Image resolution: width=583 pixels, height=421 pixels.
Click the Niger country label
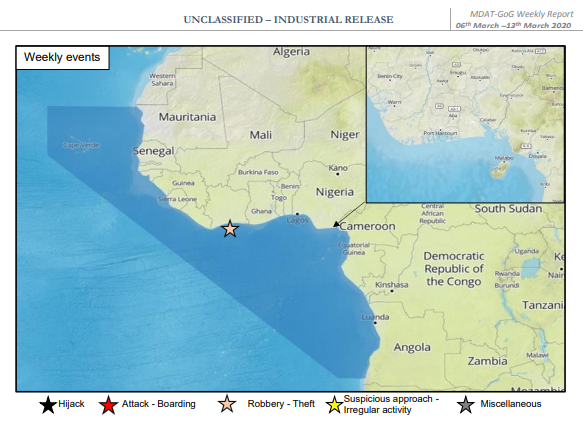345,135
